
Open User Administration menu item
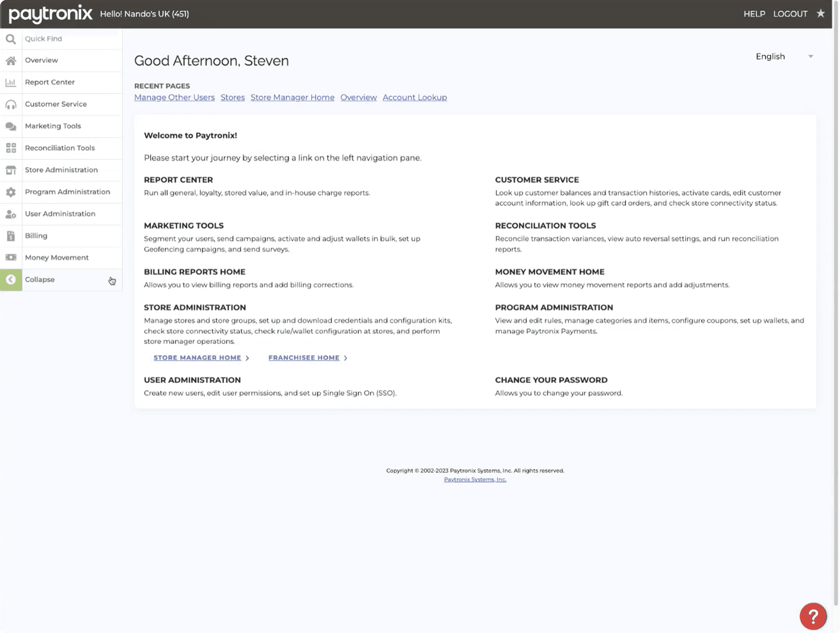point(60,214)
